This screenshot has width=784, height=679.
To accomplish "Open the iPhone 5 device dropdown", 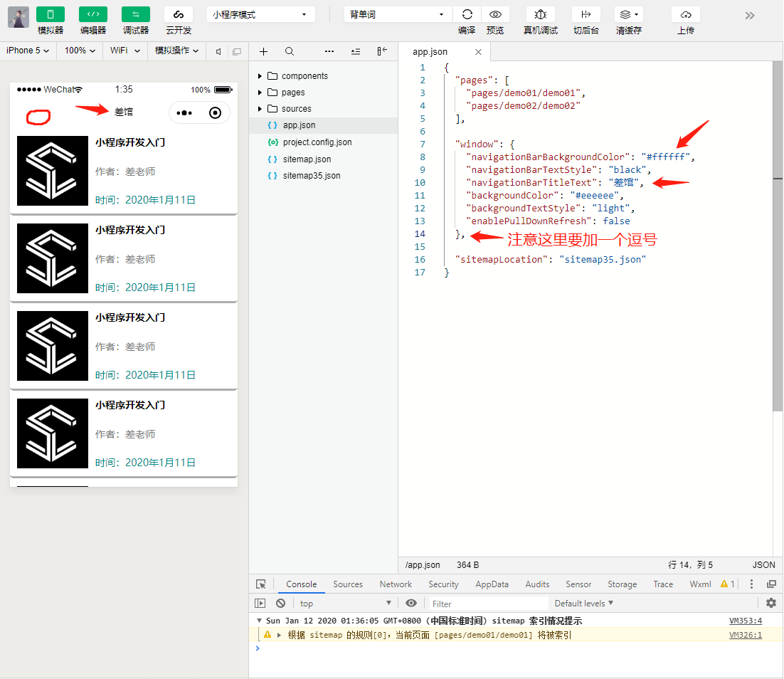I will click(x=28, y=51).
